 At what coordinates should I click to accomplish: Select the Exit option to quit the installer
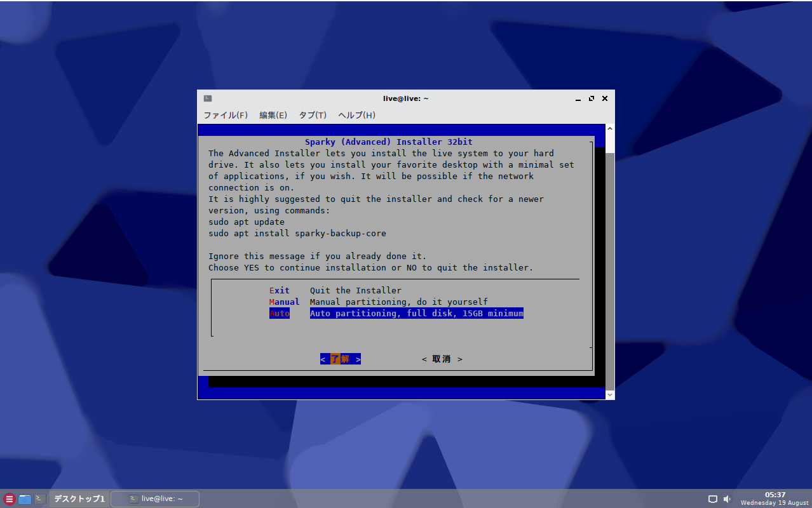coord(335,291)
